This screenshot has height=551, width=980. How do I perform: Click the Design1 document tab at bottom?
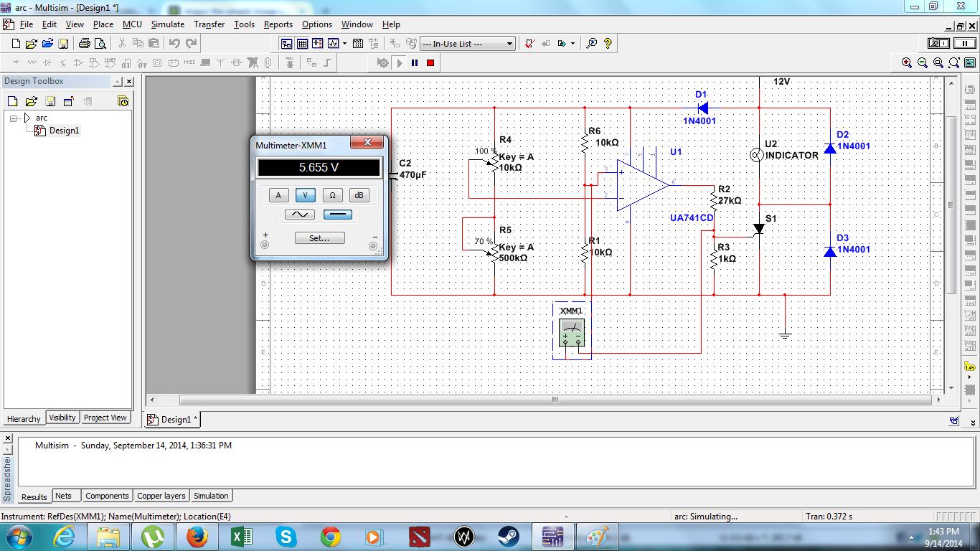[x=173, y=420]
